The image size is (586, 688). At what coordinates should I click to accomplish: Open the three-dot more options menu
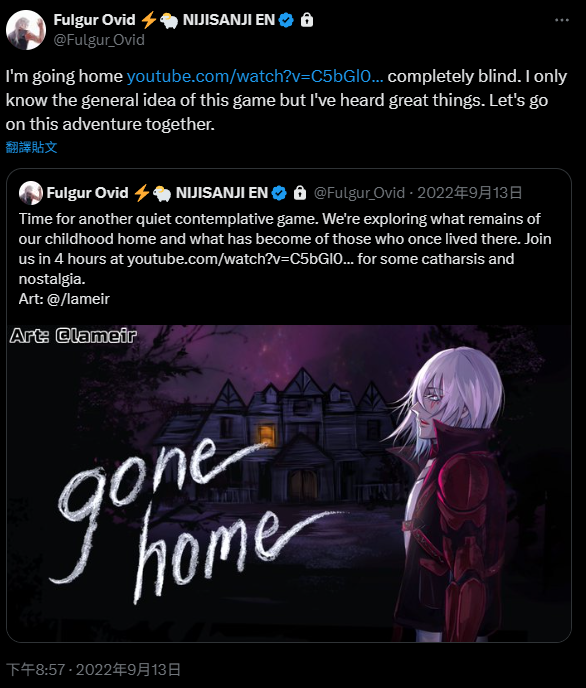(562, 20)
